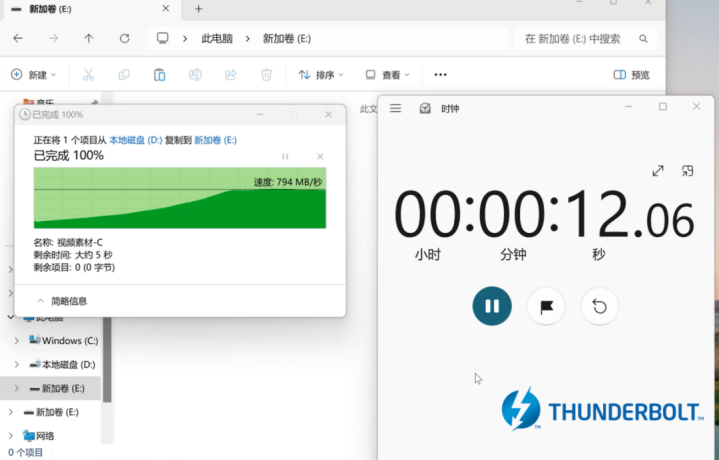Click the Delete trash icon in toolbar

pyautogui.click(x=266, y=75)
